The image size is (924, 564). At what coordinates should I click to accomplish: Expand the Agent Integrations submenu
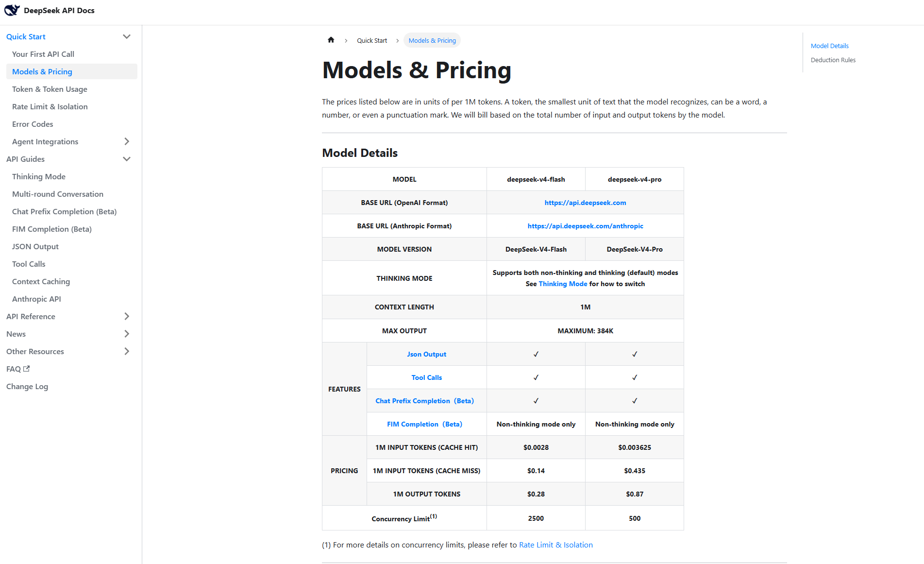click(127, 141)
